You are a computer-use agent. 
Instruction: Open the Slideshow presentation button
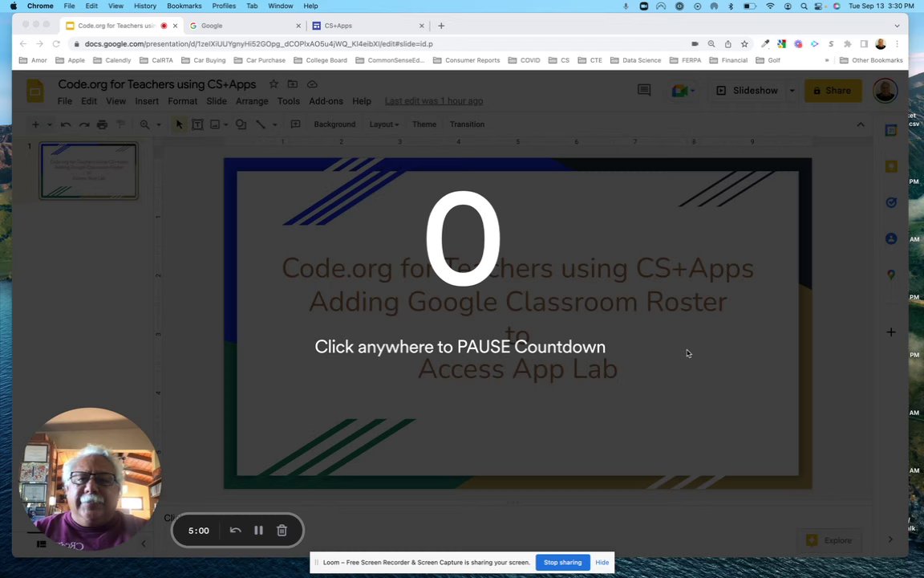(x=748, y=90)
